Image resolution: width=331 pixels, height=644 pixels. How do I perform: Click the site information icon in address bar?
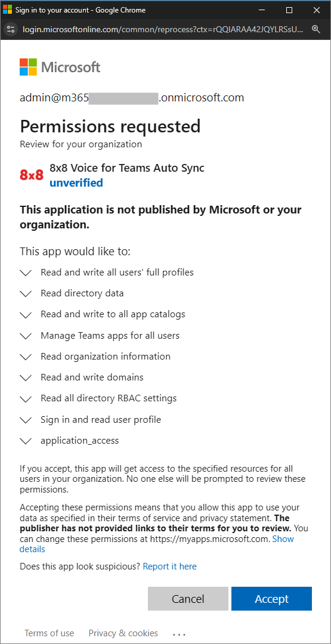click(x=11, y=29)
